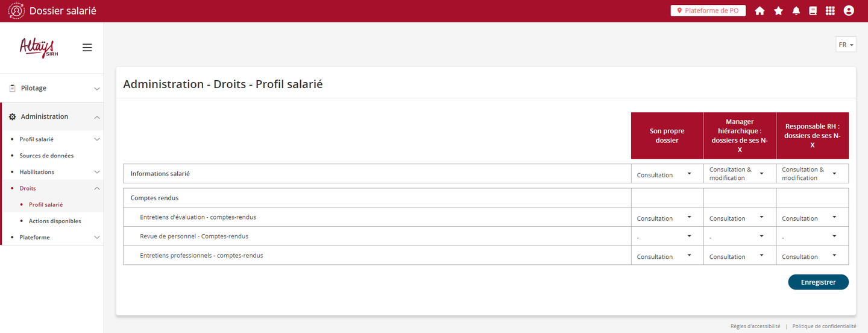Open Politique de confidentialité link
868x333 pixels.
tap(824, 326)
